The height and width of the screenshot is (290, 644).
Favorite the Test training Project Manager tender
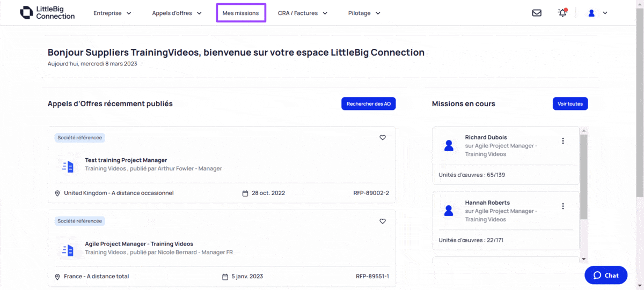pyautogui.click(x=383, y=138)
